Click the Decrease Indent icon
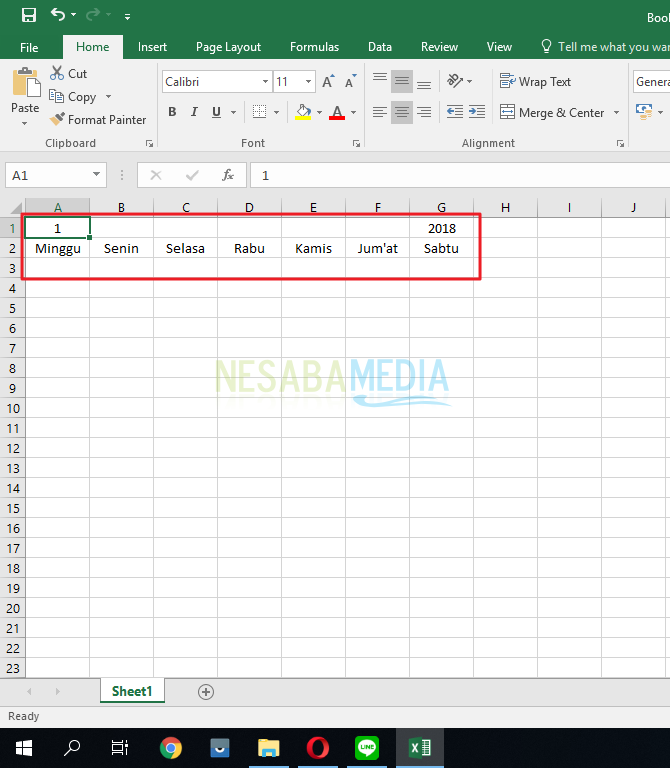 pyautogui.click(x=455, y=112)
